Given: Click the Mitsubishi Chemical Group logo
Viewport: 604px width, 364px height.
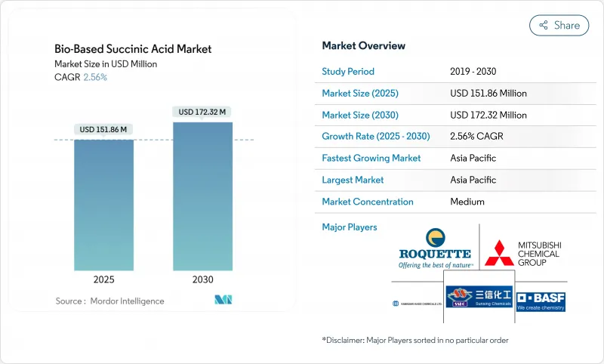Looking at the screenshot, I should 524,253.
